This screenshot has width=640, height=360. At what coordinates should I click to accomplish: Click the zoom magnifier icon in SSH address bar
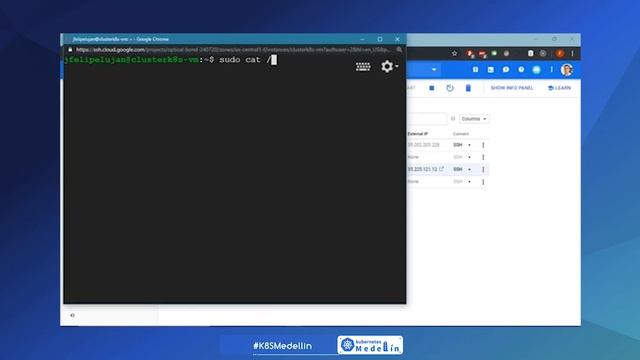tap(399, 50)
